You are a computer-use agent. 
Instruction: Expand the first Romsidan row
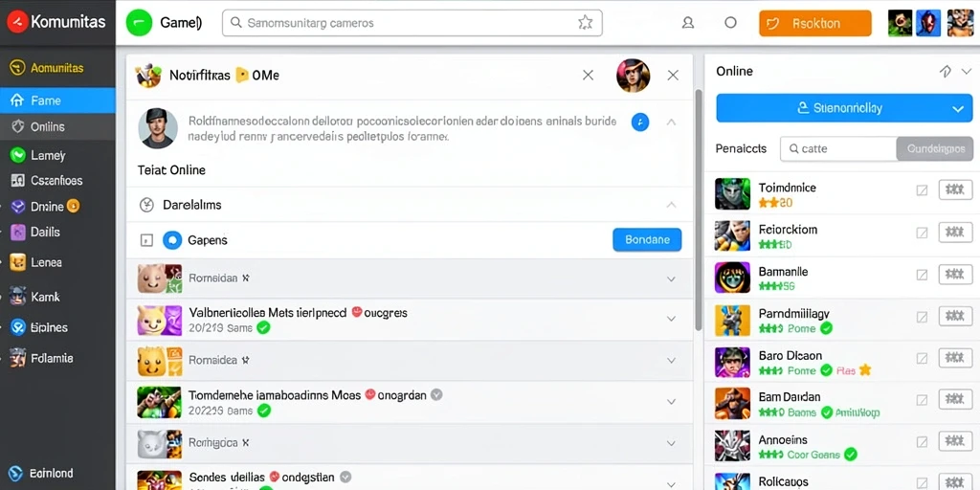[x=671, y=278]
